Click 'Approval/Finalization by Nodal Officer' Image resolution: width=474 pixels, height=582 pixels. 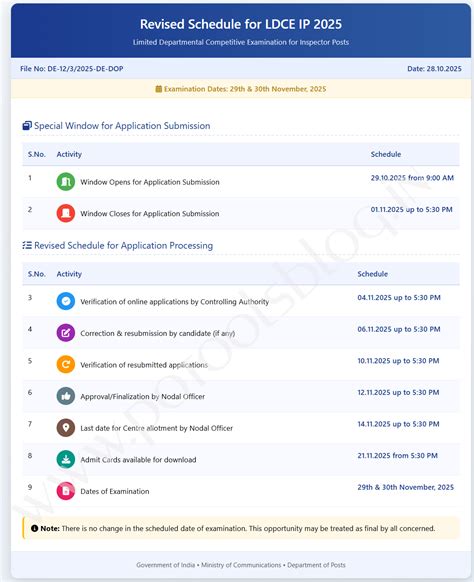click(x=143, y=396)
